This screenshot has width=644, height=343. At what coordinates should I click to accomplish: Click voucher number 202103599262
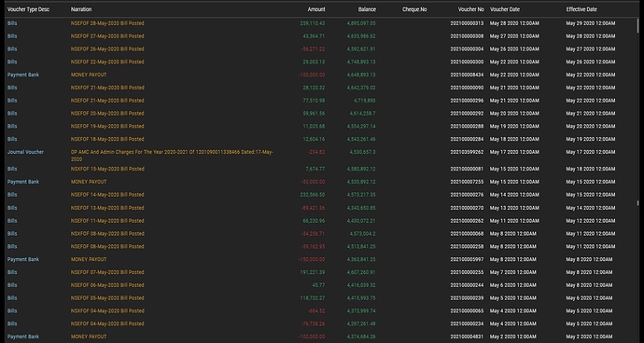(x=467, y=152)
